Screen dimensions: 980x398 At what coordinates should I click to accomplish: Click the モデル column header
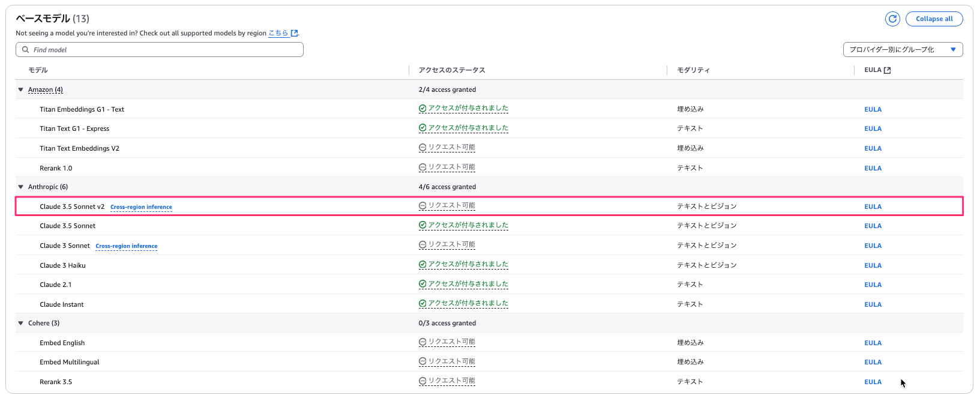tap(38, 70)
